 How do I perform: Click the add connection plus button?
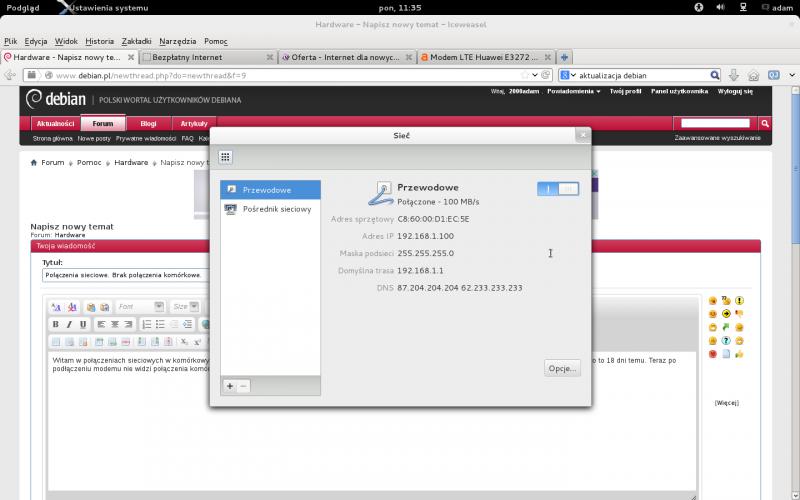[229, 385]
